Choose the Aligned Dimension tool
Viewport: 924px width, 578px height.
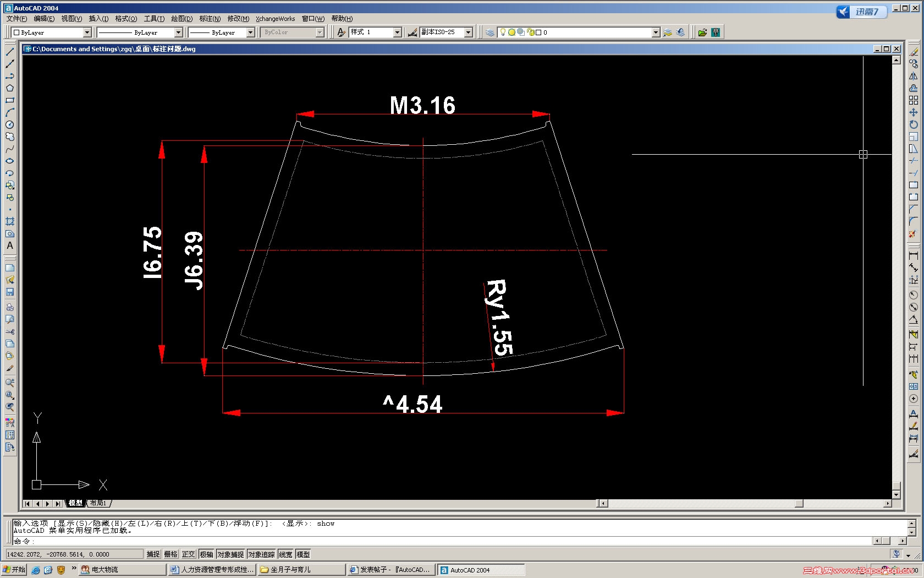[914, 268]
